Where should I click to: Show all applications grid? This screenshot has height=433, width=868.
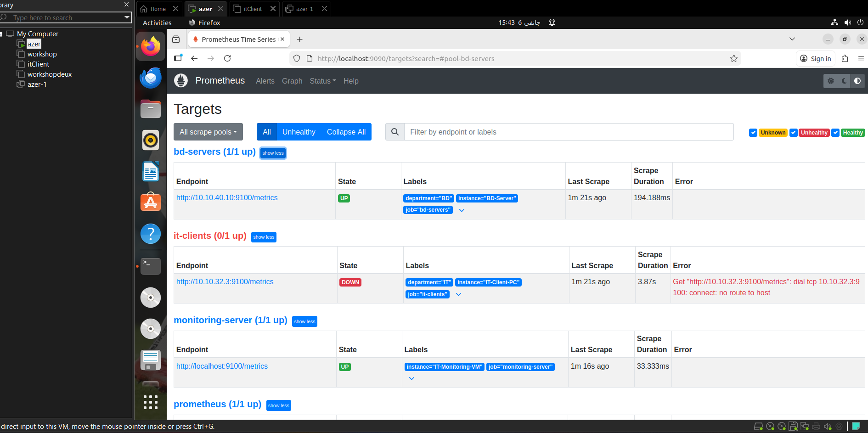pyautogui.click(x=151, y=402)
